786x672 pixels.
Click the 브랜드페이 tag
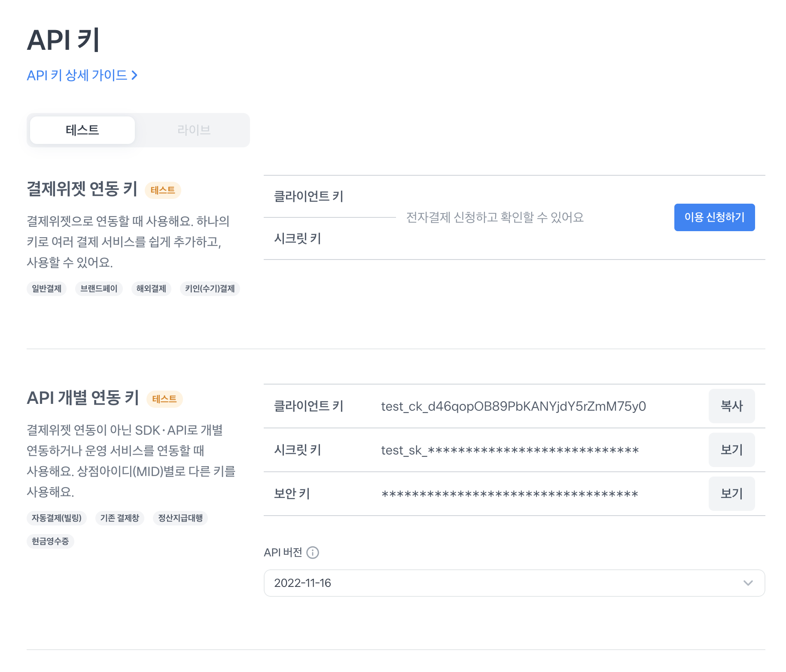click(x=99, y=289)
